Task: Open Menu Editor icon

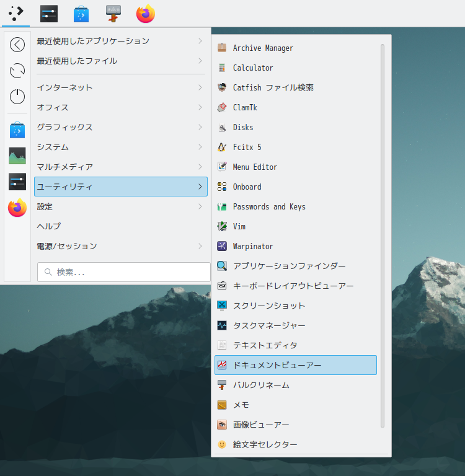Action: [222, 167]
